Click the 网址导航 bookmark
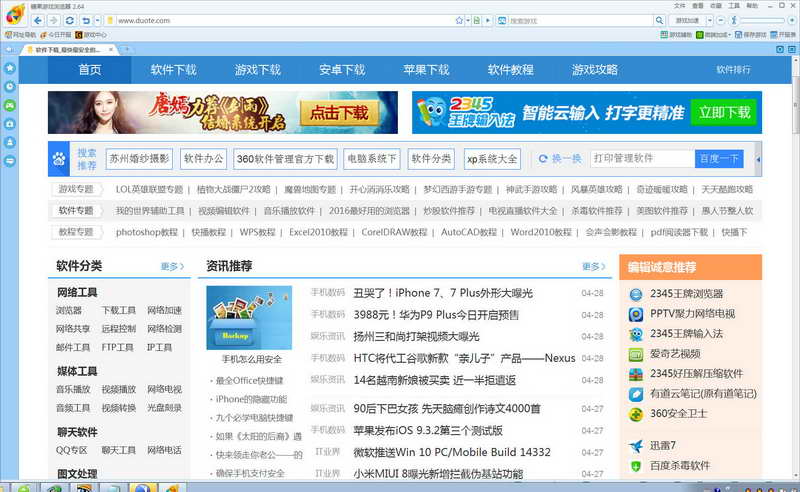Image resolution: width=800 pixels, height=492 pixels. click(x=20, y=35)
